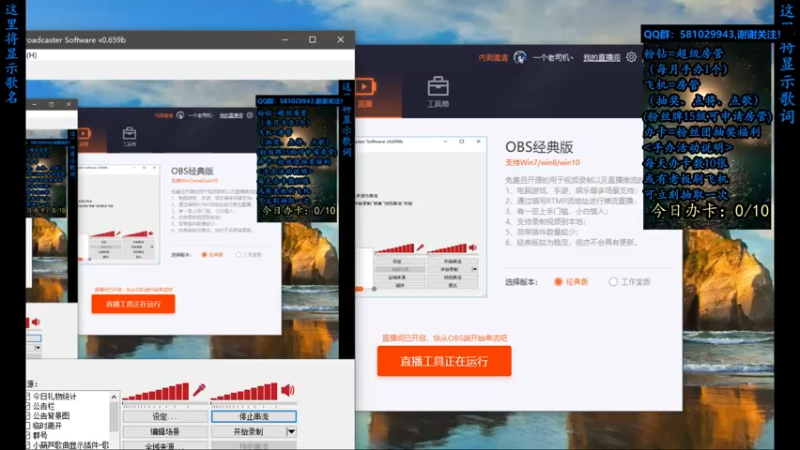
Task: Toggle the 公告背景图 source checkbox
Action: click(28, 416)
